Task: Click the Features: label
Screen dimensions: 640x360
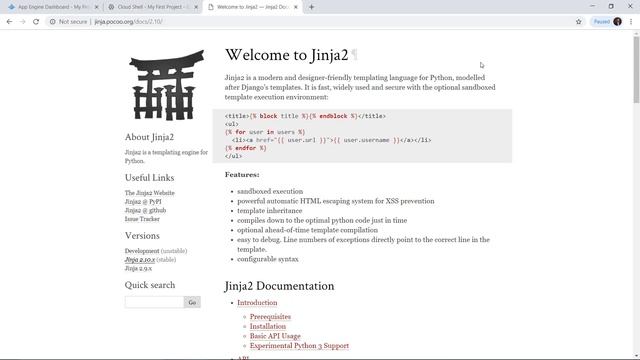Action: tap(242, 175)
